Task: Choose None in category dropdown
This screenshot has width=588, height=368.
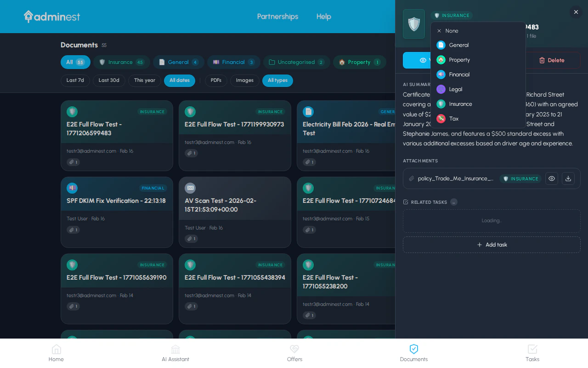Action: pyautogui.click(x=478, y=31)
